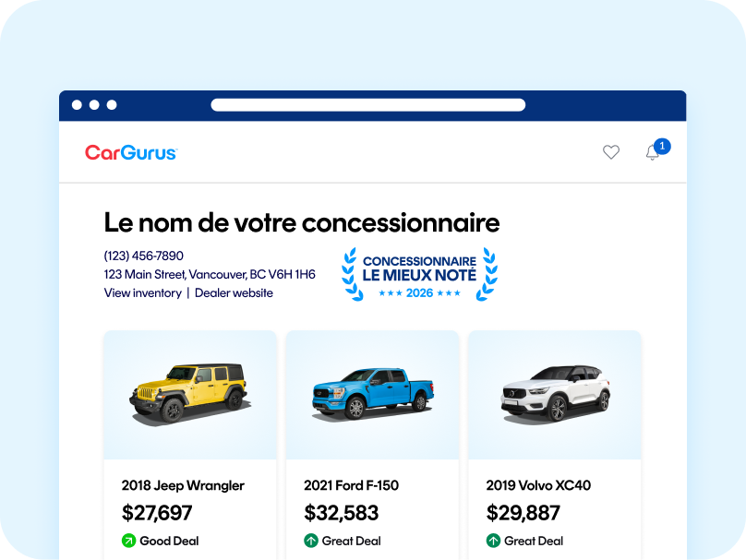The image size is (746, 560).
Task: Click the Concessionnaire Le Mieux Noté badge
Action: [419, 275]
